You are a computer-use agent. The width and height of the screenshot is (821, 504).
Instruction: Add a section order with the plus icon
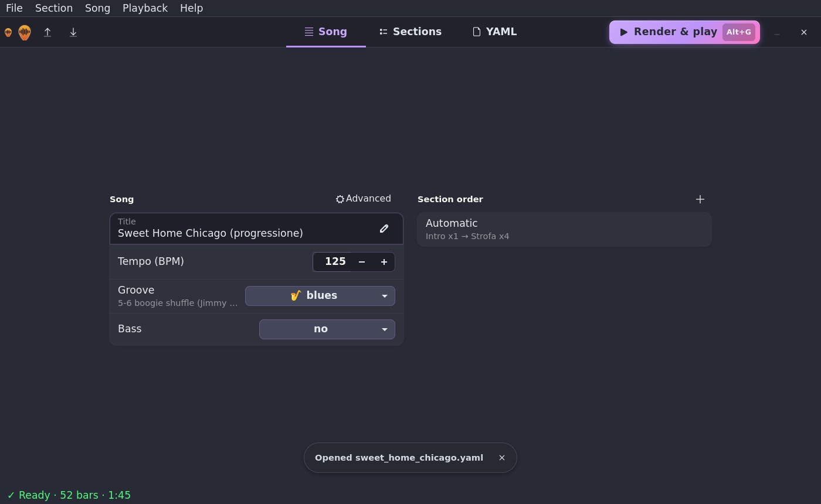click(x=700, y=199)
